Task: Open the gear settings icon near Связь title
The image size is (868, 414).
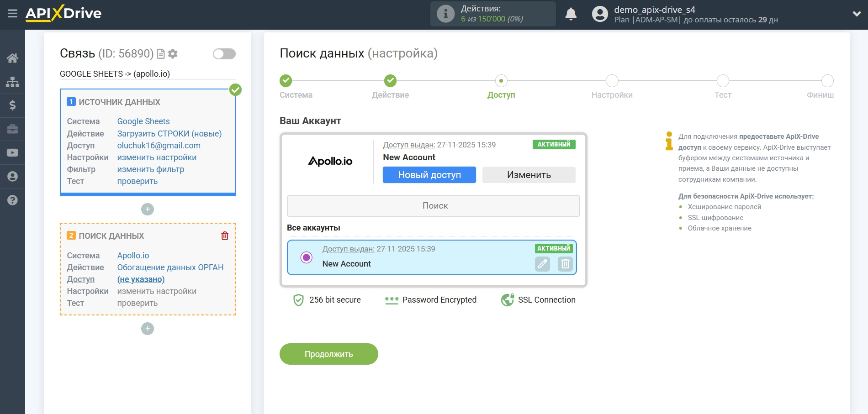Action: coord(172,54)
